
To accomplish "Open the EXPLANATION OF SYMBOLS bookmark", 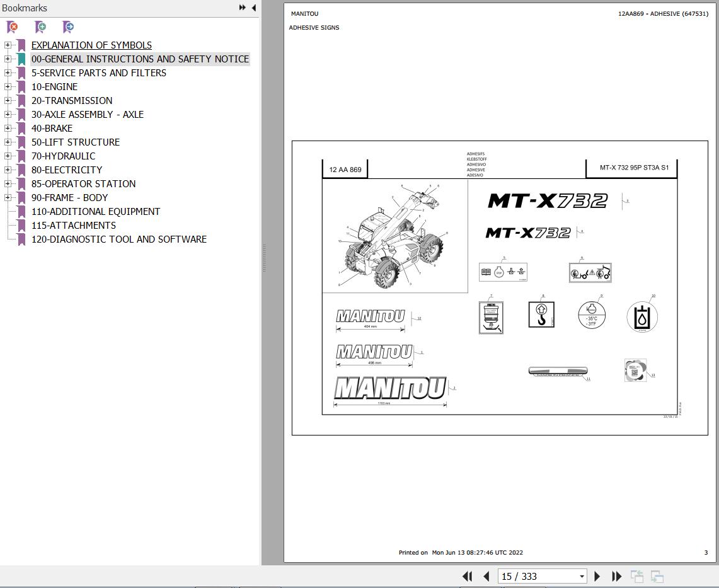I will [92, 45].
